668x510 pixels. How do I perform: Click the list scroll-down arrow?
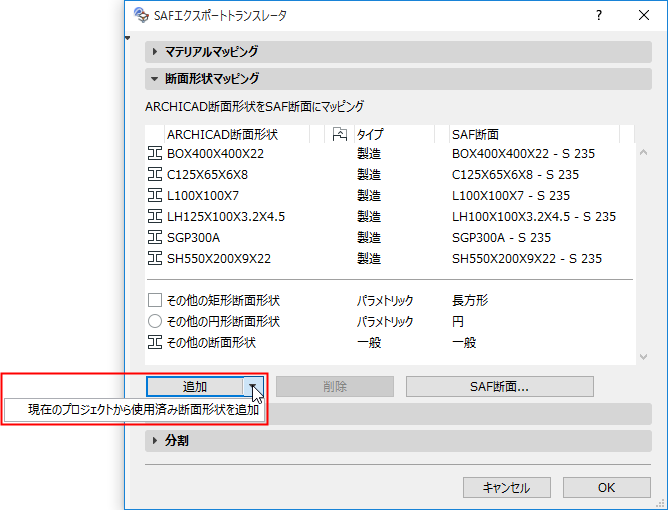643,357
